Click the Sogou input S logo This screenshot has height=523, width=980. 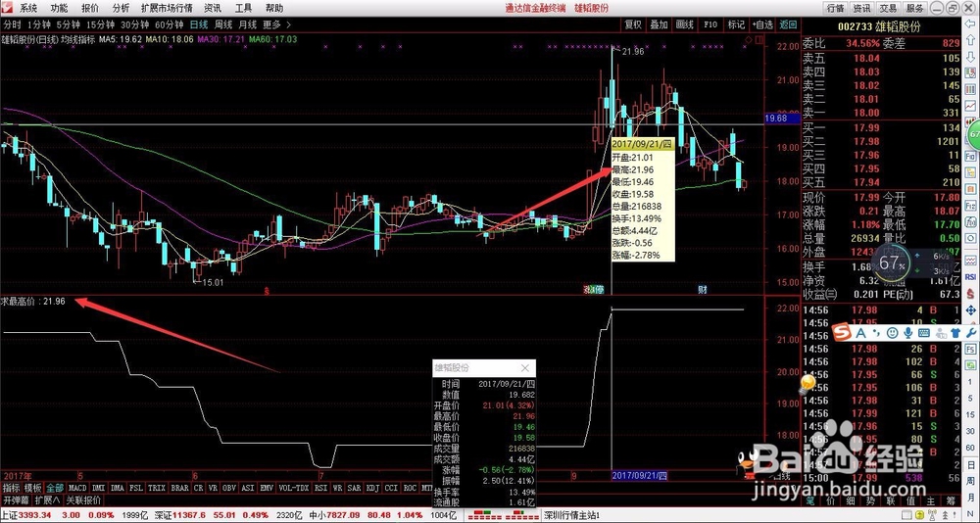[844, 332]
